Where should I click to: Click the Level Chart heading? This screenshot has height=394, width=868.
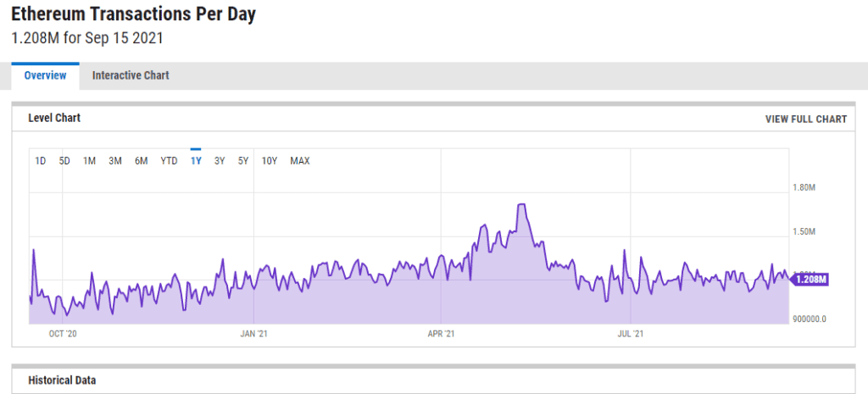tap(54, 118)
